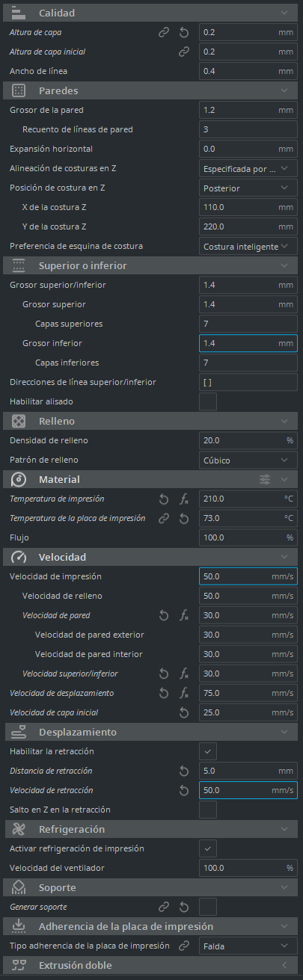Open Posición de costura en Z dropdown
Screen dimensions: 303x980
click(x=248, y=188)
